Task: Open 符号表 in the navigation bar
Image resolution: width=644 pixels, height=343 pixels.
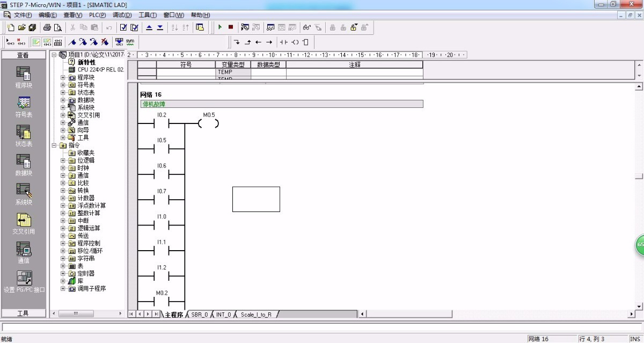Action: tap(24, 106)
